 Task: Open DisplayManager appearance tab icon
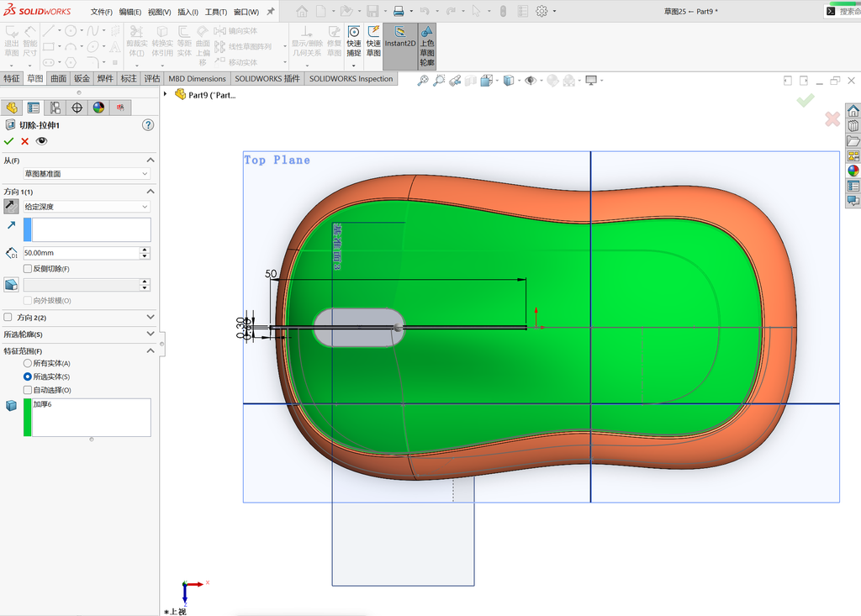98,108
